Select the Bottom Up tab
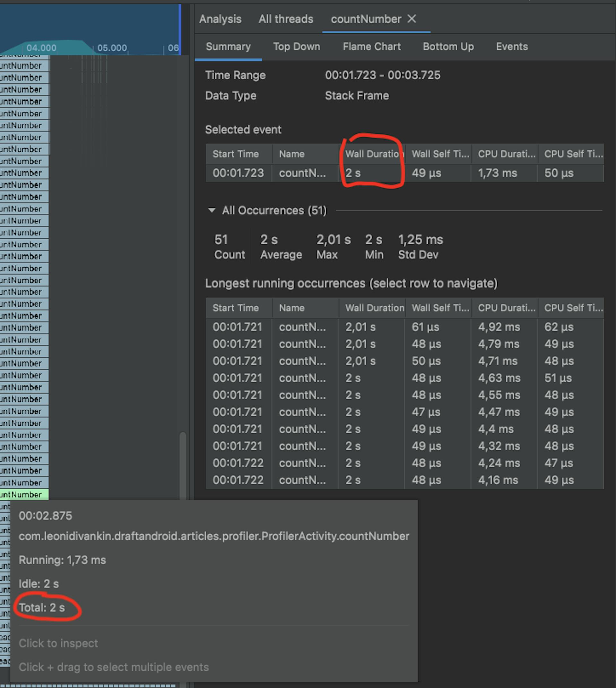 (x=448, y=47)
